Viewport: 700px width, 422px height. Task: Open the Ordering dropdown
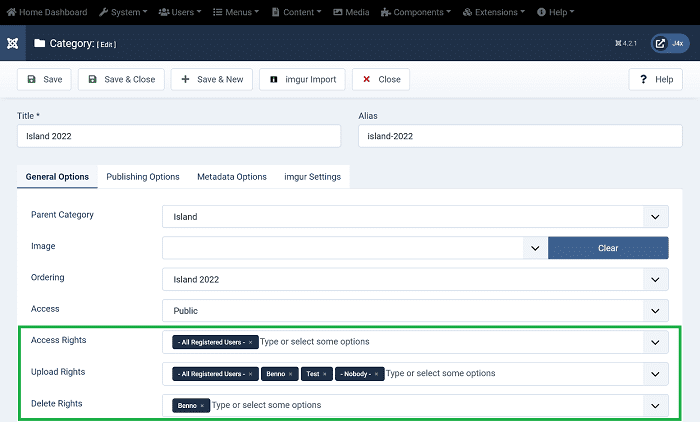(655, 279)
